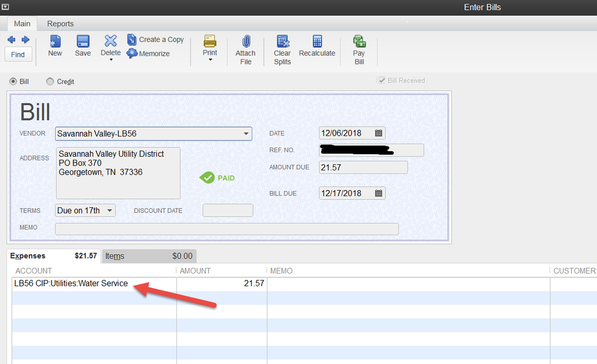Click the Customer column header
The height and width of the screenshot is (364, 597).
tap(574, 271)
